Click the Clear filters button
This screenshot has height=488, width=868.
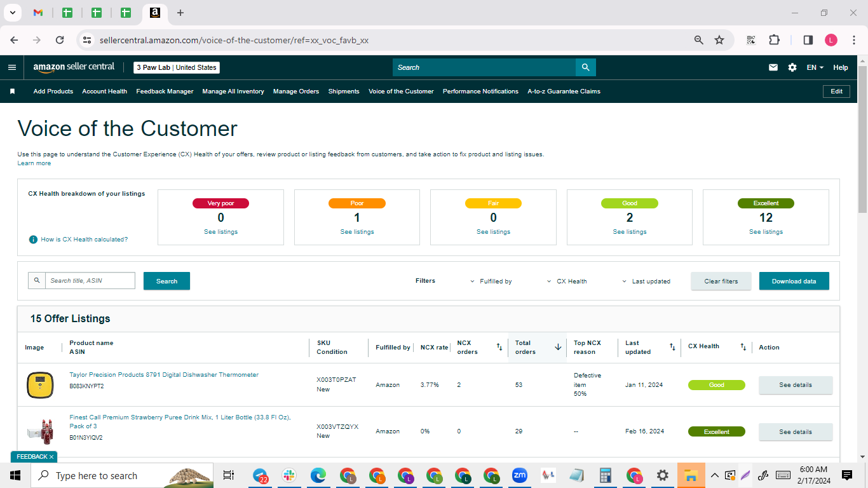tap(721, 281)
